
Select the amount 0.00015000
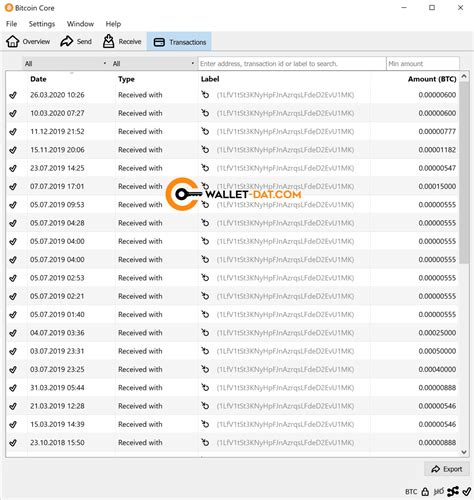point(437,186)
